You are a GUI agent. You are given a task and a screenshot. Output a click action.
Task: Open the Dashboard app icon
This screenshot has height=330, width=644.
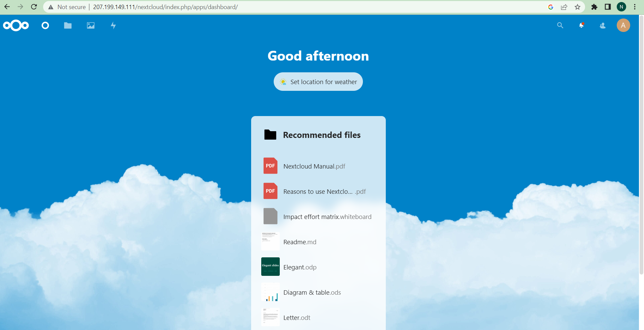(x=45, y=25)
